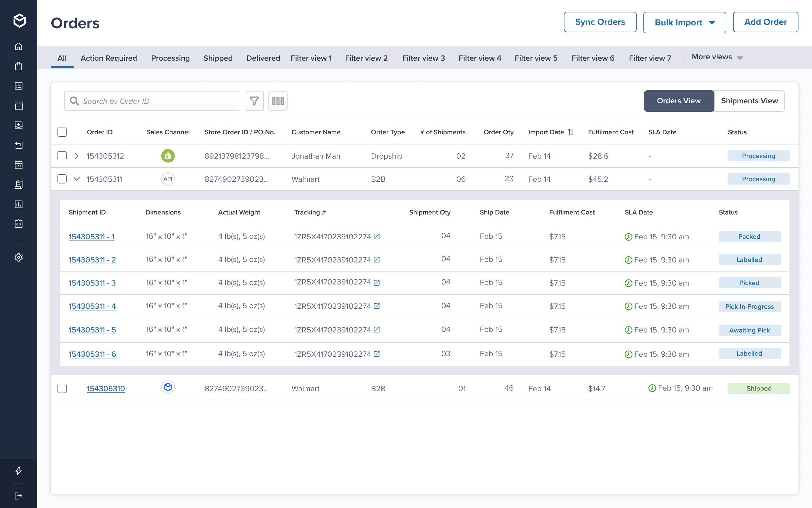Image resolution: width=812 pixels, height=508 pixels.
Task: Click the logout icon in sidebar
Action: pyautogui.click(x=19, y=495)
